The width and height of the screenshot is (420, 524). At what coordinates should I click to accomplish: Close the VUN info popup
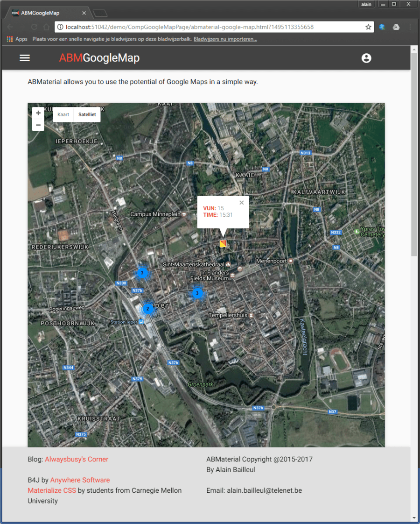coord(241,203)
